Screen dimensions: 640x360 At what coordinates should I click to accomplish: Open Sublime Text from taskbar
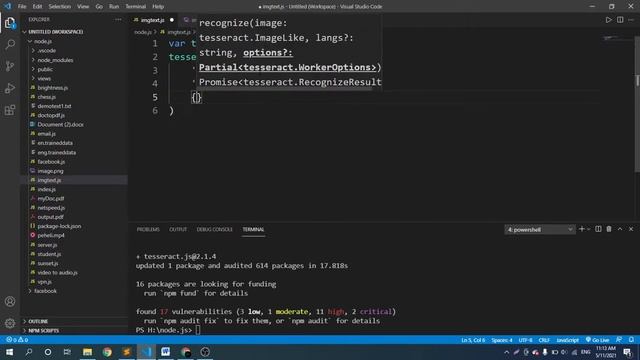click(127, 352)
